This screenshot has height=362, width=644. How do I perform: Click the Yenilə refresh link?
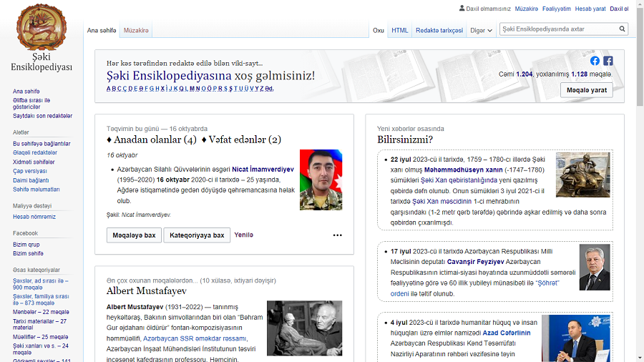point(243,235)
